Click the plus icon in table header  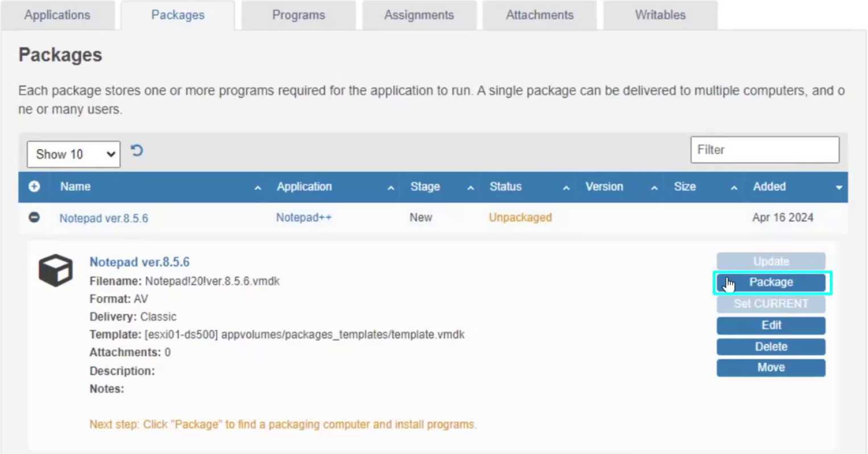tap(34, 186)
